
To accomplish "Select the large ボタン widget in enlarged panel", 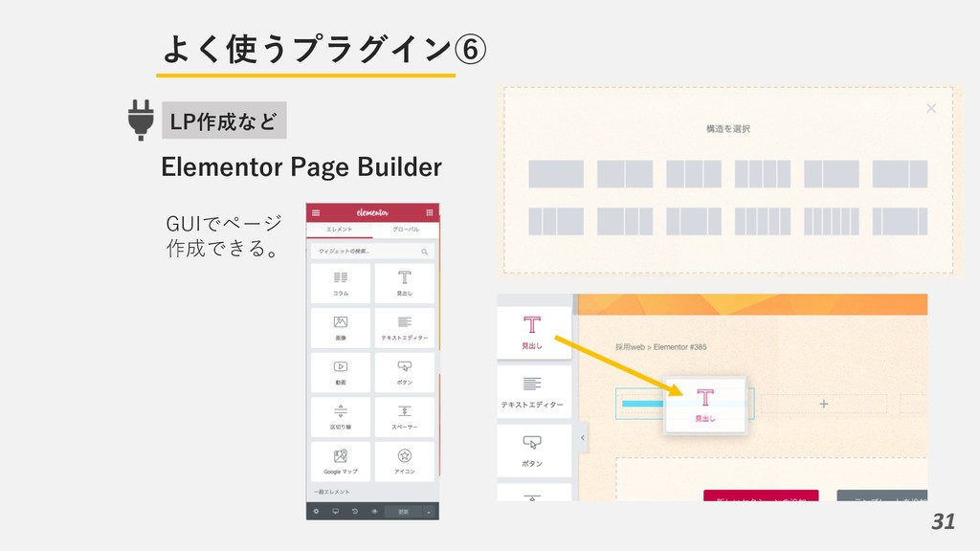I will [534, 451].
